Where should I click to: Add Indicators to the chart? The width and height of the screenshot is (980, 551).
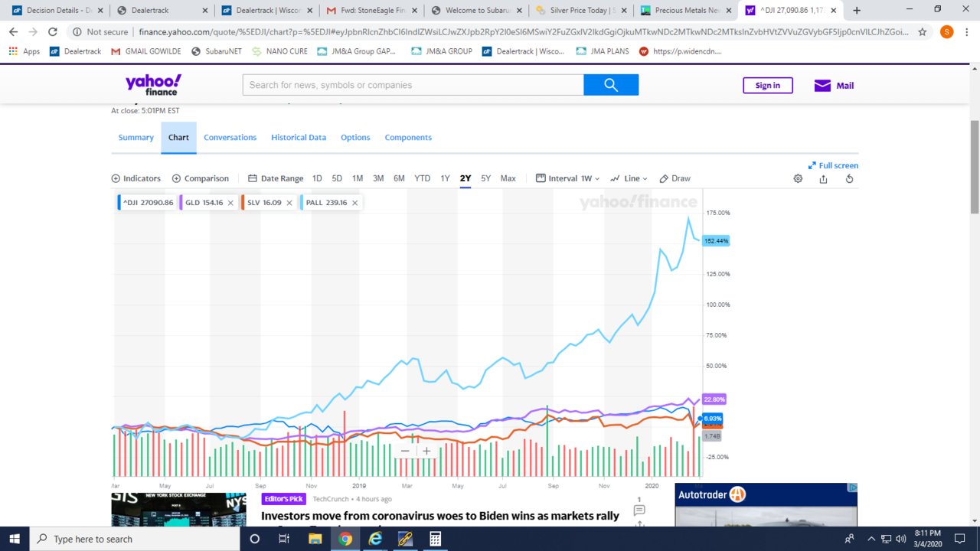click(x=136, y=178)
